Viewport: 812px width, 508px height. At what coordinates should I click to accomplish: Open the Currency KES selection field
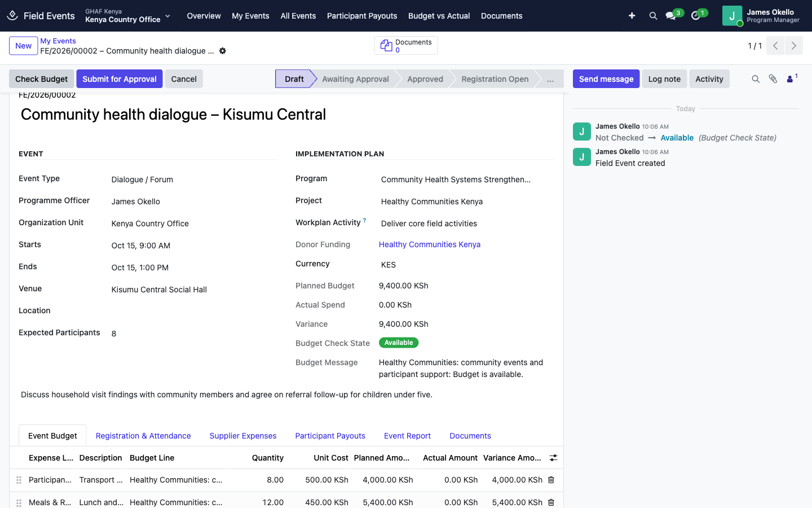(x=467, y=265)
